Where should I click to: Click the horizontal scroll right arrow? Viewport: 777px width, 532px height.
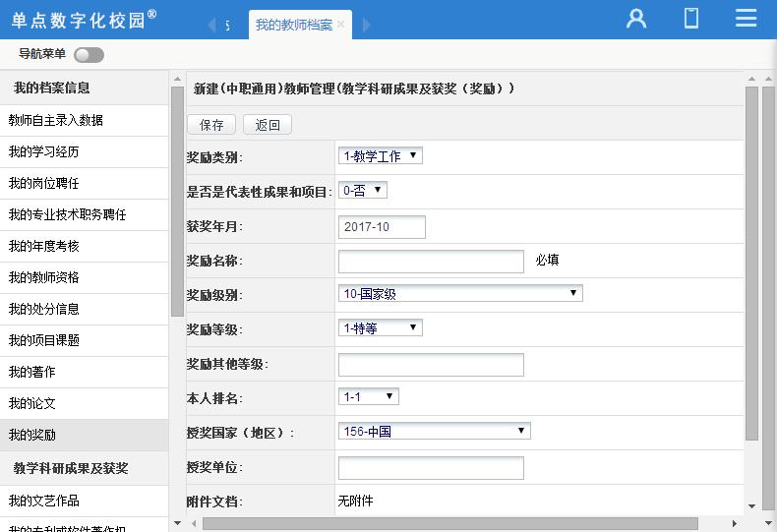[x=735, y=523]
